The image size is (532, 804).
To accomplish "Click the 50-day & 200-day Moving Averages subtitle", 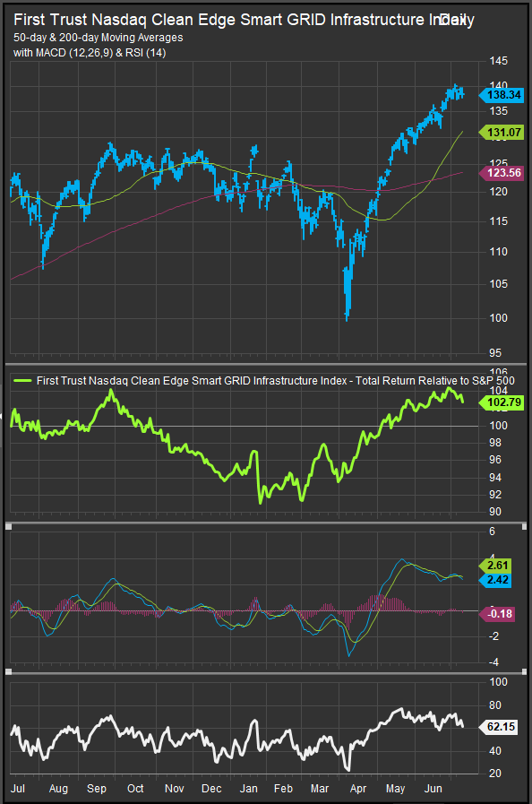I will (98, 38).
